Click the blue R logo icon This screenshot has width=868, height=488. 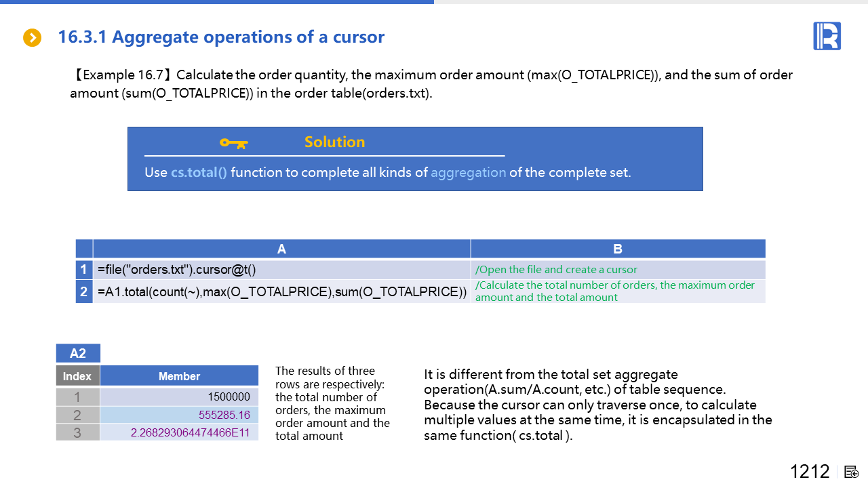pos(827,36)
